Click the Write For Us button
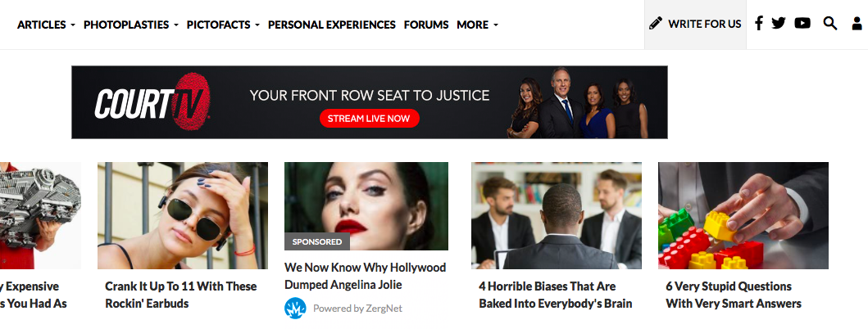Viewport: 868px width, 329px height. (695, 25)
